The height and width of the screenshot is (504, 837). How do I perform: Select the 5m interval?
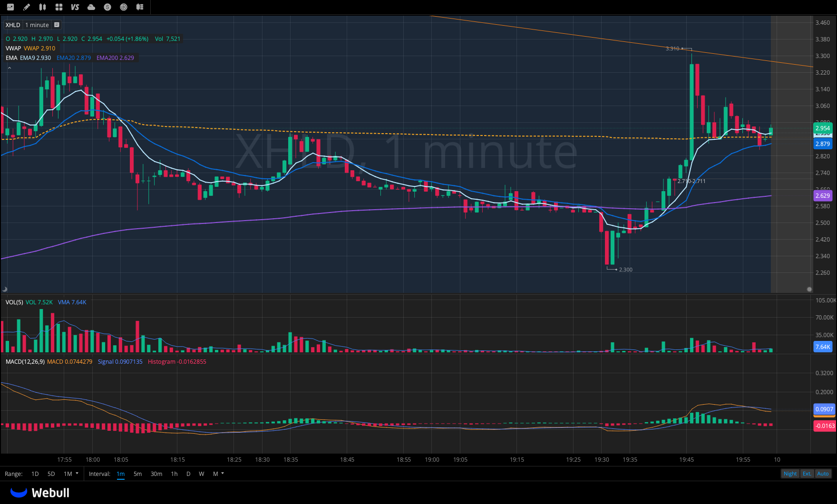point(137,474)
